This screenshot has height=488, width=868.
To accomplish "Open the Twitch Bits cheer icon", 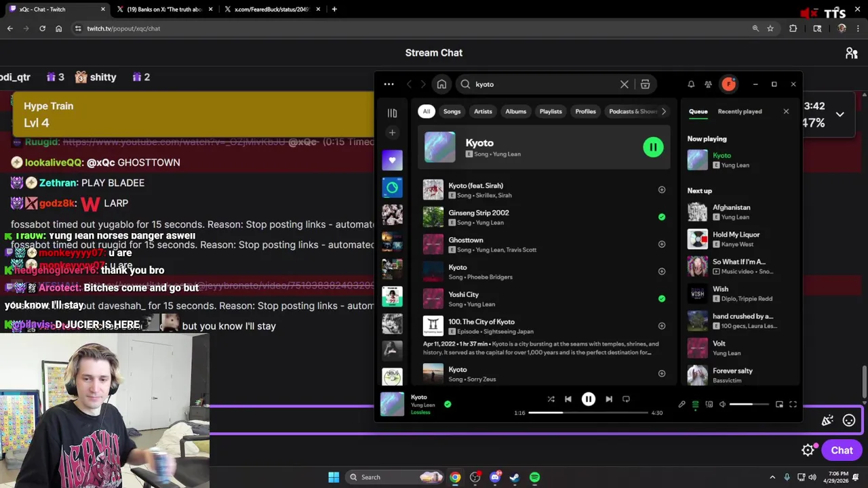I will pos(827,421).
